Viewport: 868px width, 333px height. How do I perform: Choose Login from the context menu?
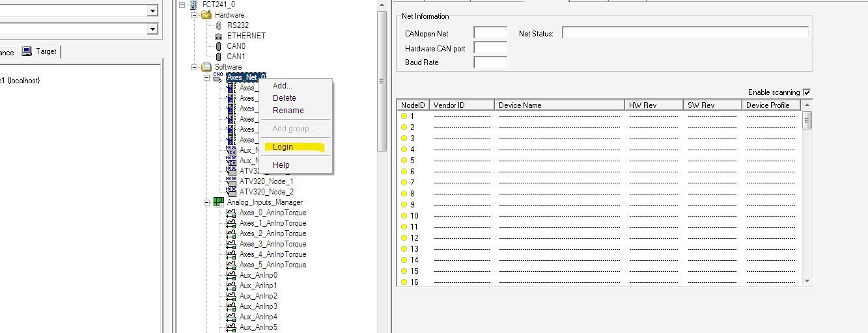pos(283,147)
